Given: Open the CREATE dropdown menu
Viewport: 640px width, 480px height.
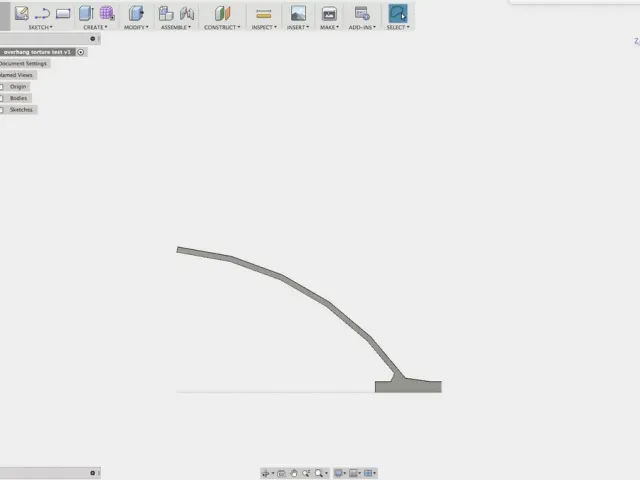Looking at the screenshot, I should pos(96,27).
